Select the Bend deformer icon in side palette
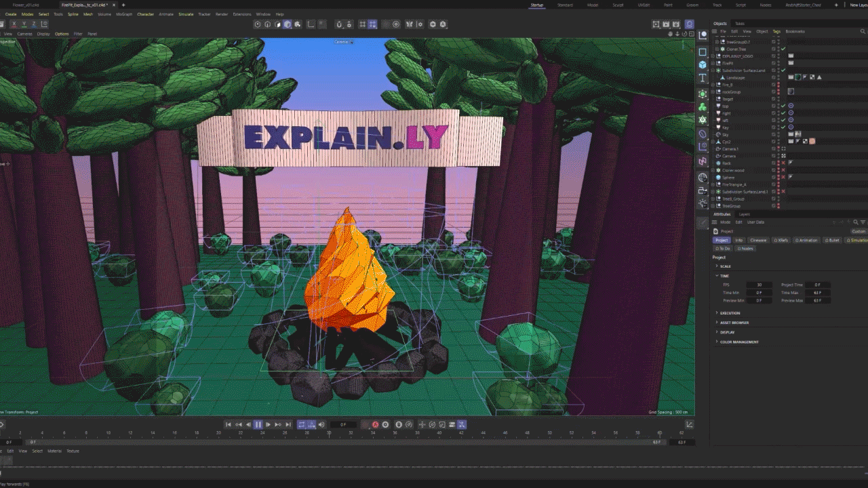The height and width of the screenshot is (488, 868). (x=703, y=134)
